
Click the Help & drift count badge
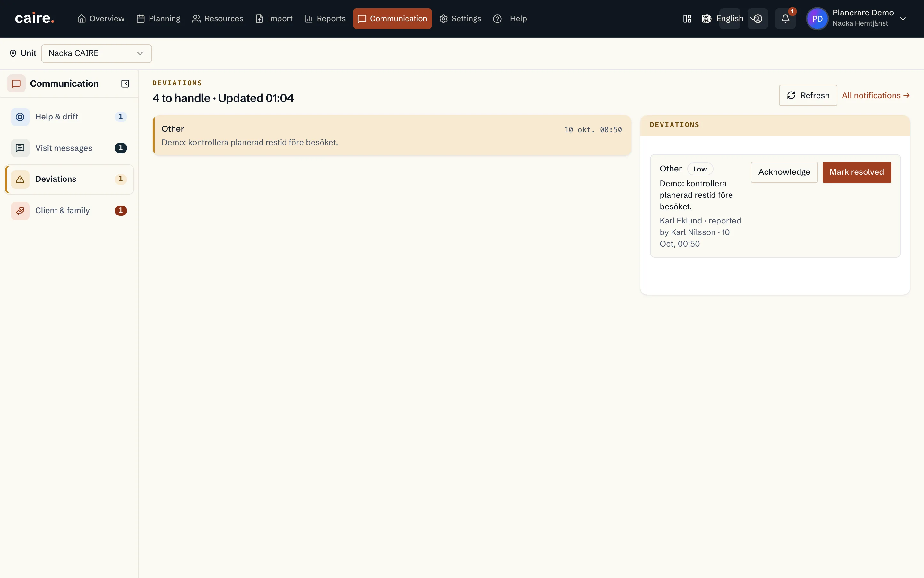pos(121,116)
